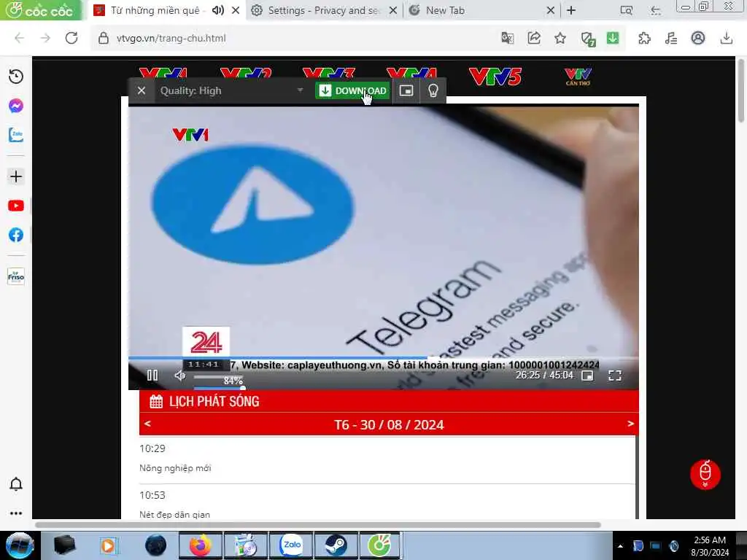Screen dimensions: 747x560
Task: Seek on the video progress bar
Action: coord(384,357)
